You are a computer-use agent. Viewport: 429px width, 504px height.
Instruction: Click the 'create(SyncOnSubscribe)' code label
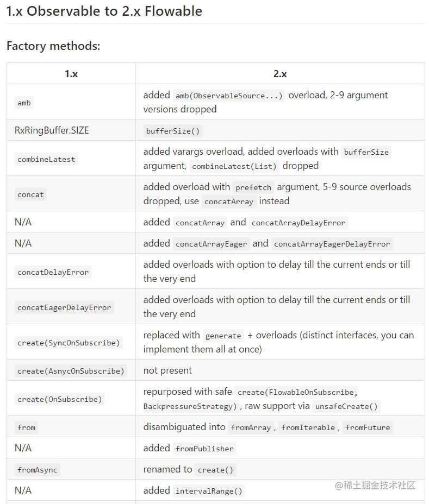(x=69, y=343)
